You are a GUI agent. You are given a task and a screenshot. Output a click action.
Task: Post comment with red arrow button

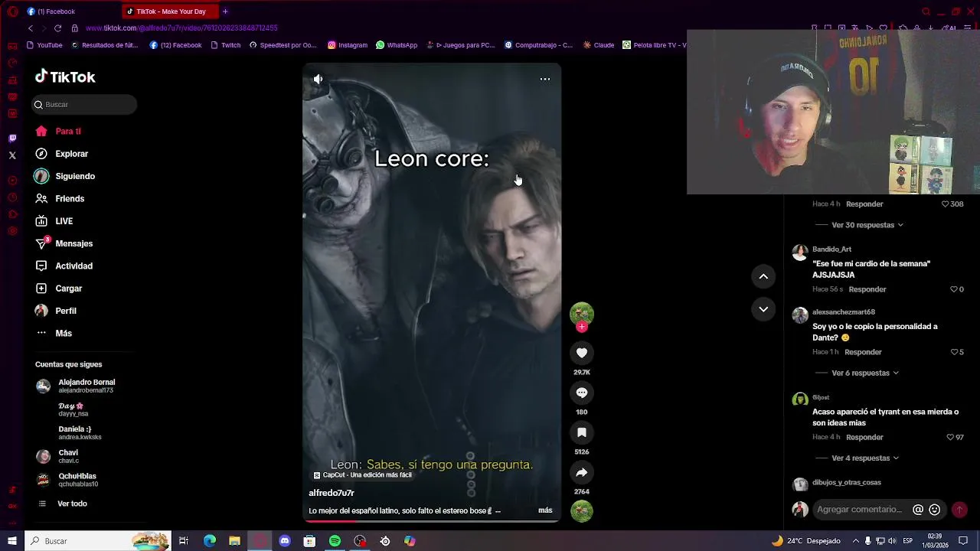click(x=959, y=510)
